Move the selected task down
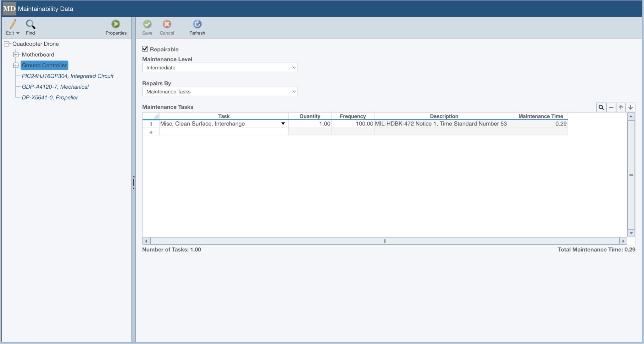The image size is (644, 344). coord(630,107)
